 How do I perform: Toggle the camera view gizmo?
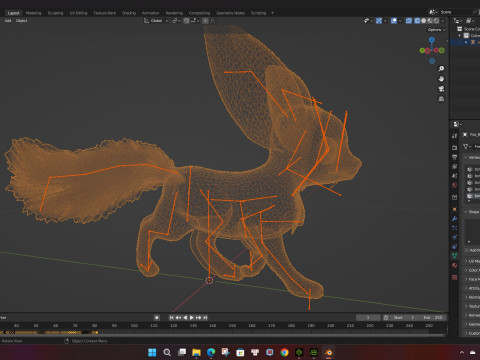point(441,89)
